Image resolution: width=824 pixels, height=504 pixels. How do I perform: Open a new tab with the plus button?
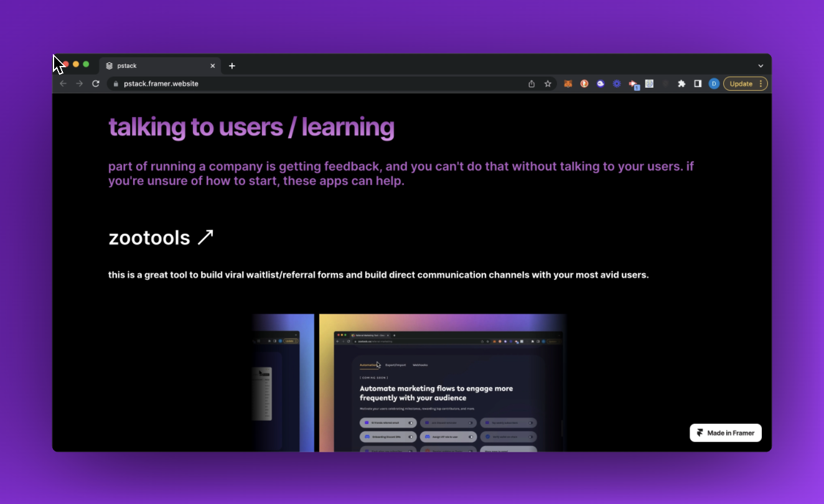coord(232,65)
